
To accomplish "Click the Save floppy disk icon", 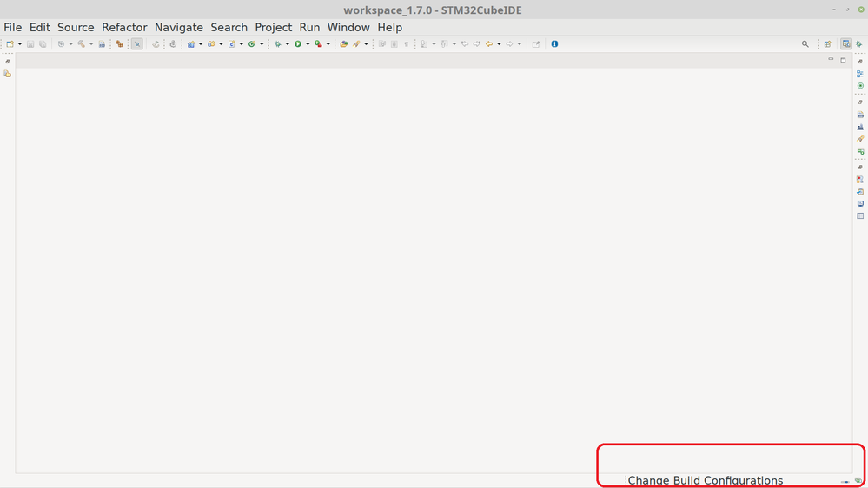I will 30,43.
